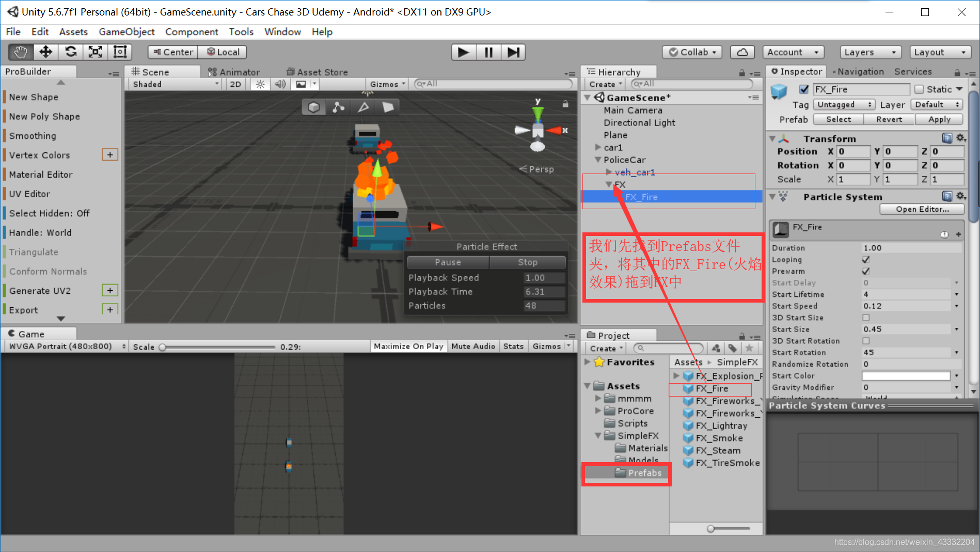This screenshot has width=980, height=552.
Task: Toggle Stats overlay in Game view
Action: pyautogui.click(x=513, y=346)
